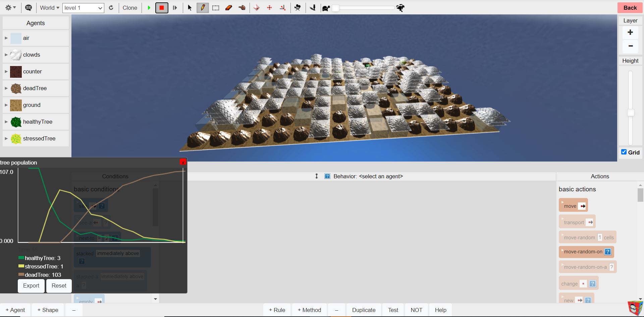Reset the tree population plot
644x317 pixels.
click(59, 286)
